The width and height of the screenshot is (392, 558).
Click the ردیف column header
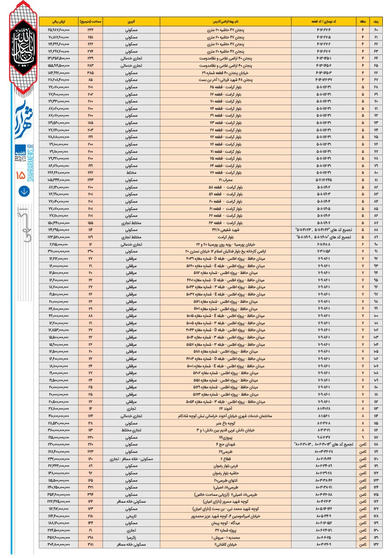pyautogui.click(x=376, y=21)
